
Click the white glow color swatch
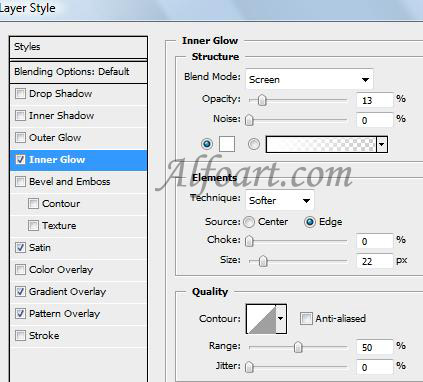point(227,144)
